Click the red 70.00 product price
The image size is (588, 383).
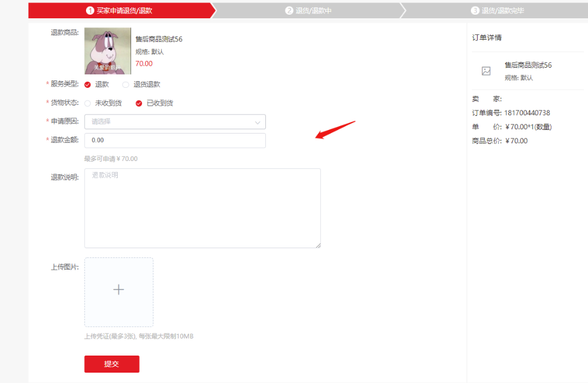coord(144,63)
